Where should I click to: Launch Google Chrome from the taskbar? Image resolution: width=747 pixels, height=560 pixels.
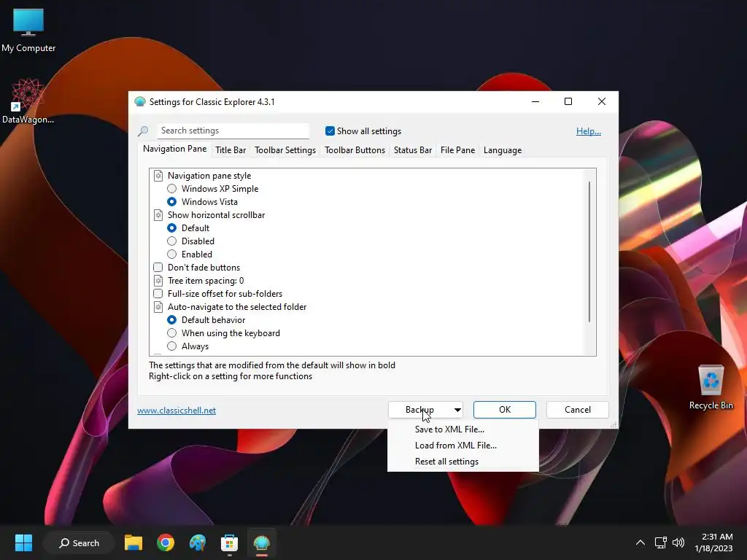pos(166,542)
